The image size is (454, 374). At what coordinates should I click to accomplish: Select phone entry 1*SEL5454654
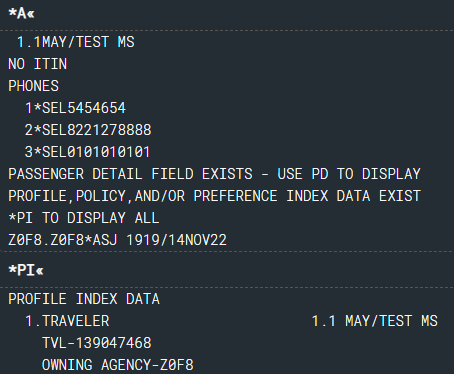tap(76, 108)
